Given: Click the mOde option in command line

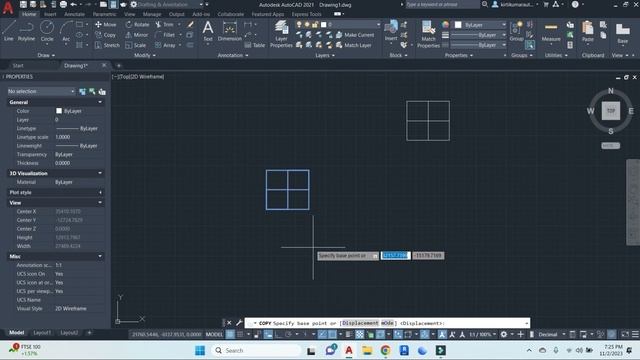Looking at the screenshot, I should [387, 323].
